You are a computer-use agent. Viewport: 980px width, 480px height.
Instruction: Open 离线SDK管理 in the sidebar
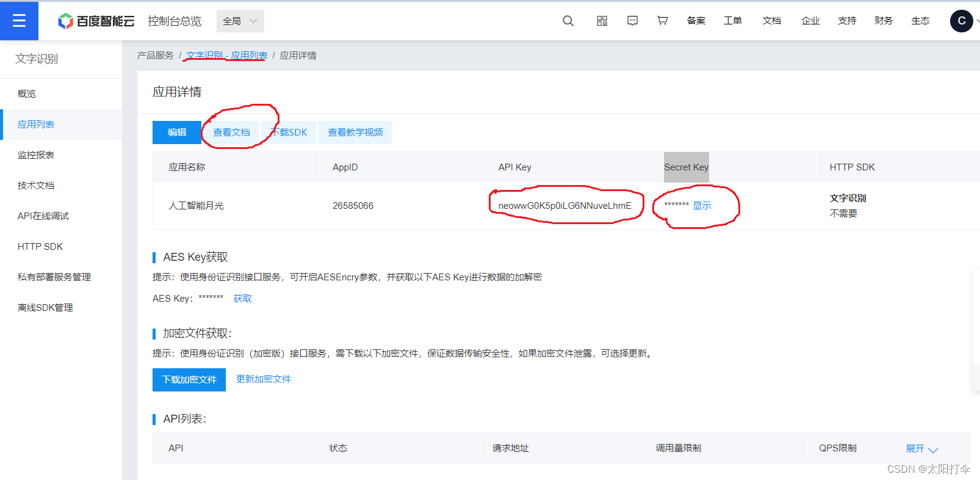[x=61, y=308]
